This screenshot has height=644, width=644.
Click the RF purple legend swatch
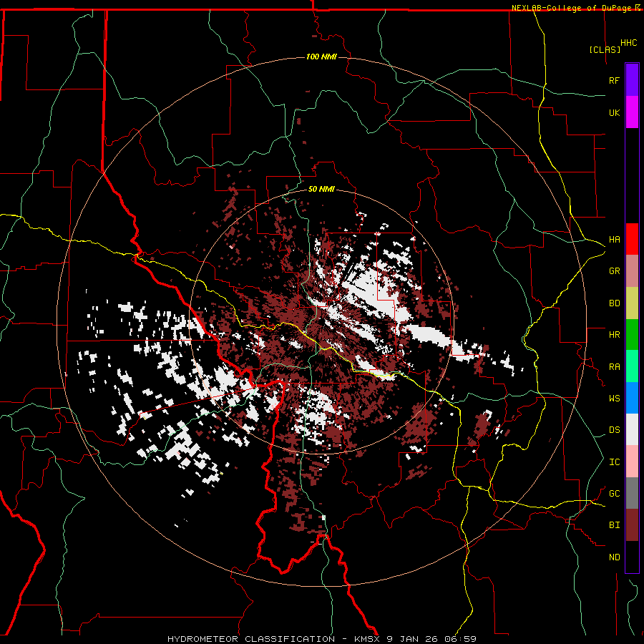click(632, 80)
